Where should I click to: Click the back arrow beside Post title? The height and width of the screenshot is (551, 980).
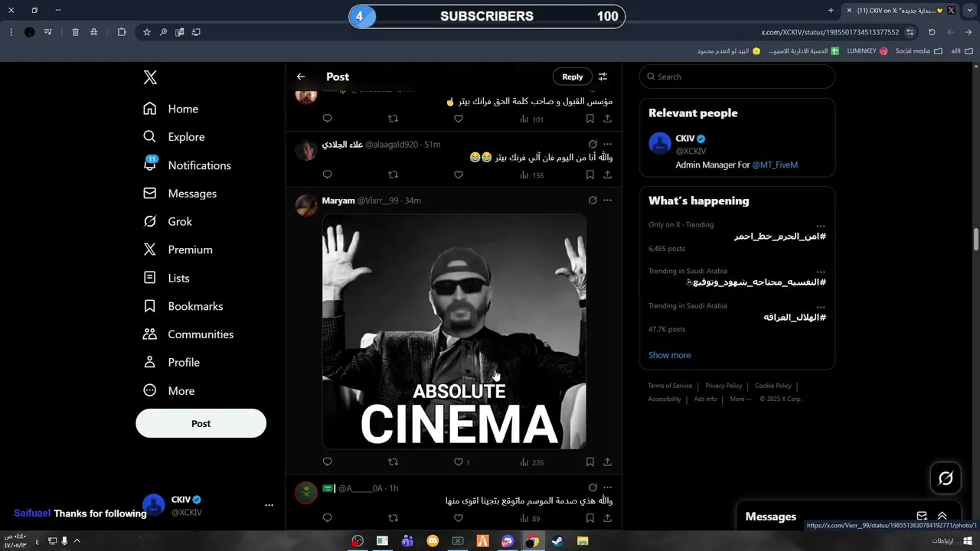[x=301, y=77]
